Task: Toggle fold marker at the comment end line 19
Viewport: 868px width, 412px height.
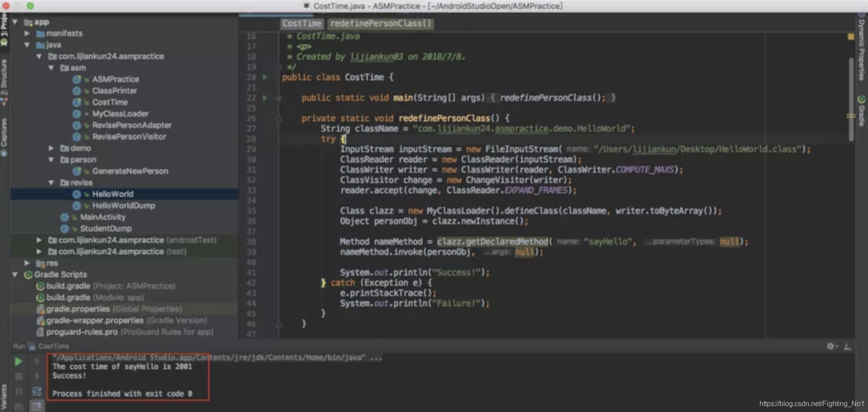Action: [279, 67]
